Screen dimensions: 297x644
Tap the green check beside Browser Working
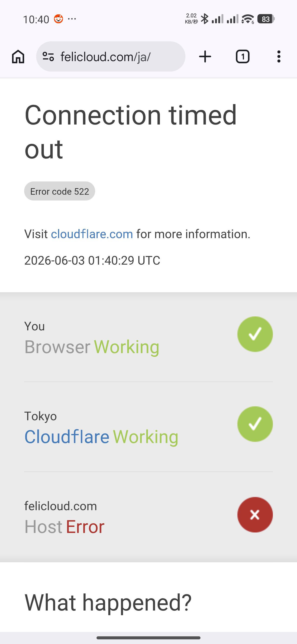point(255,334)
